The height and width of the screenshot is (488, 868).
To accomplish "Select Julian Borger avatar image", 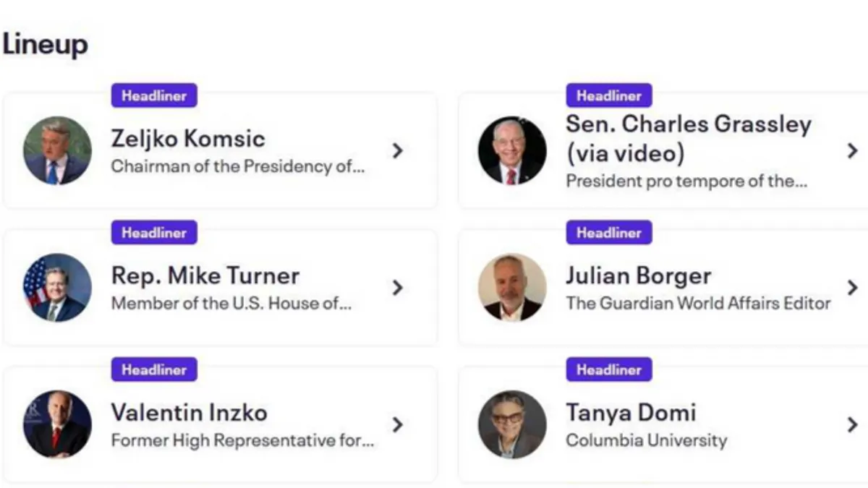I will click(x=512, y=288).
